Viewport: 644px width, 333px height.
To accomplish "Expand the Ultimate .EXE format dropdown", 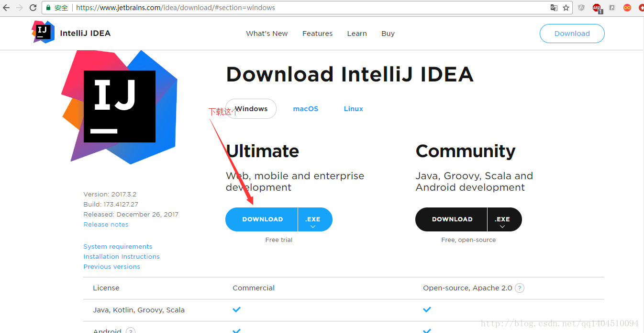I will point(315,219).
